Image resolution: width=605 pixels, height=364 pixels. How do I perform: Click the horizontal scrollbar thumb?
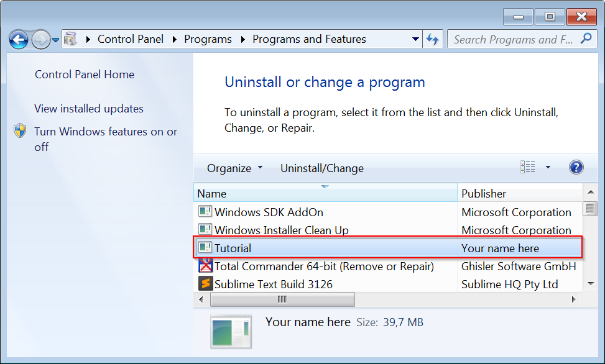click(282, 299)
